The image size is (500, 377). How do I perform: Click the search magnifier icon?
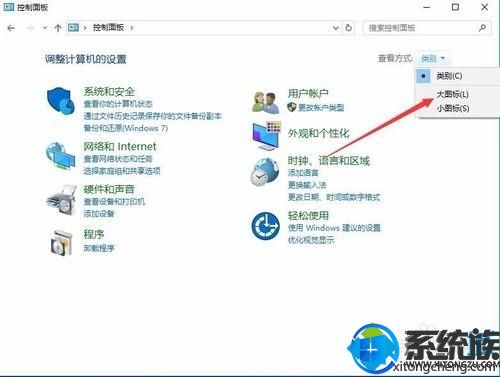(482, 28)
